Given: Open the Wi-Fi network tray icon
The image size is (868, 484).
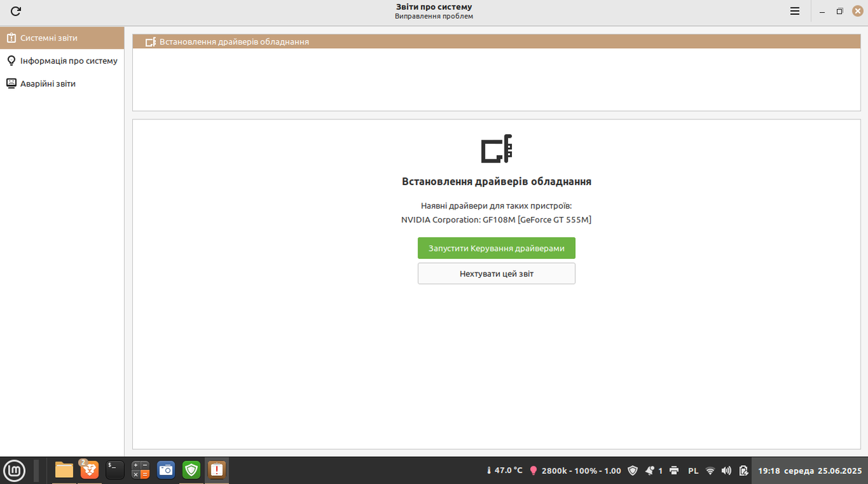Looking at the screenshot, I should coord(710,470).
